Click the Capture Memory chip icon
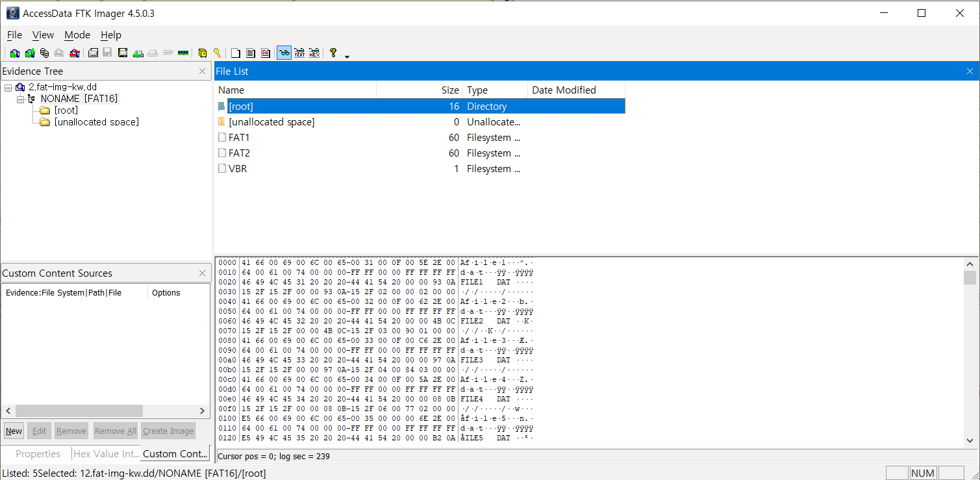This screenshot has height=480, width=980. pyautogui.click(x=183, y=53)
